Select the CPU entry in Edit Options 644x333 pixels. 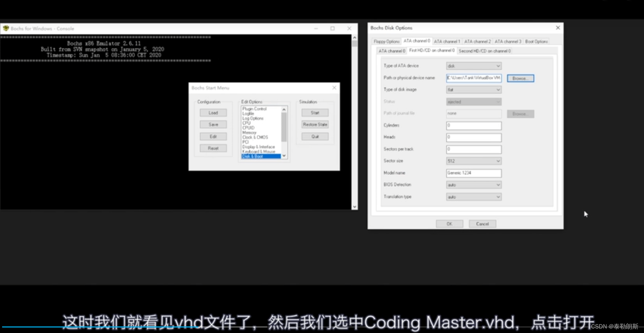tap(246, 123)
